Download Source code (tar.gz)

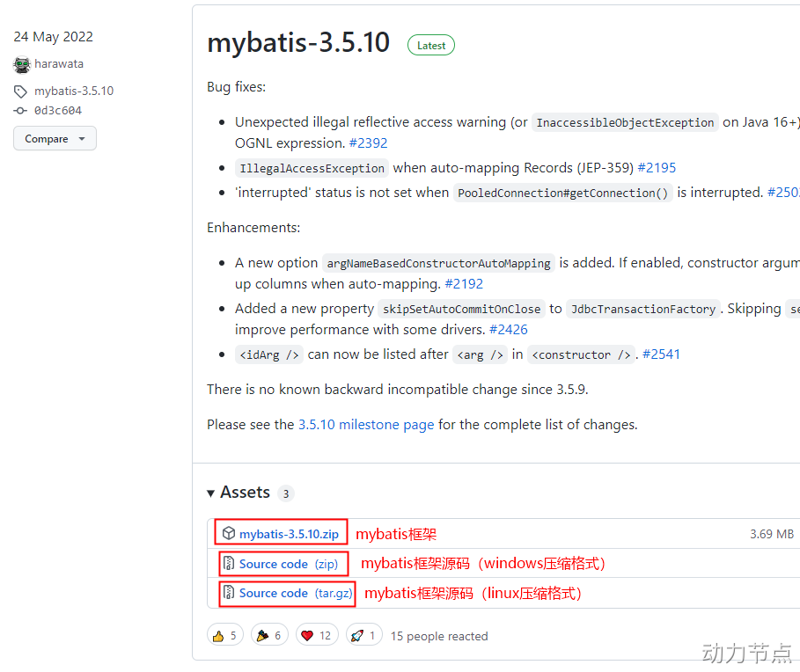pyautogui.click(x=296, y=593)
